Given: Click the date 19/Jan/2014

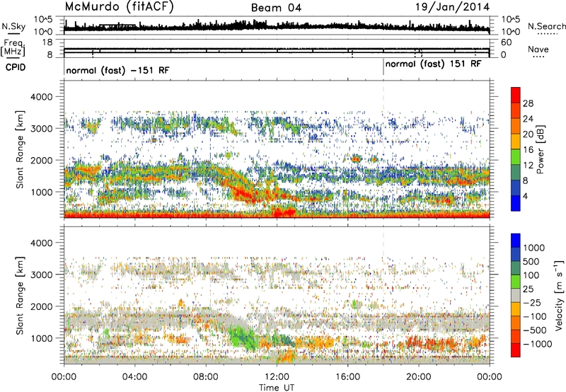Looking at the screenshot, I should pyautogui.click(x=452, y=7).
